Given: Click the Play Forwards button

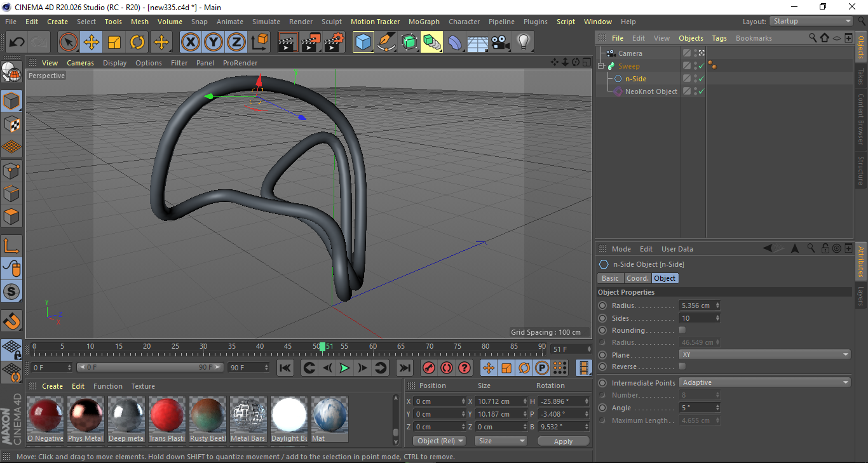Looking at the screenshot, I should pos(344,368).
